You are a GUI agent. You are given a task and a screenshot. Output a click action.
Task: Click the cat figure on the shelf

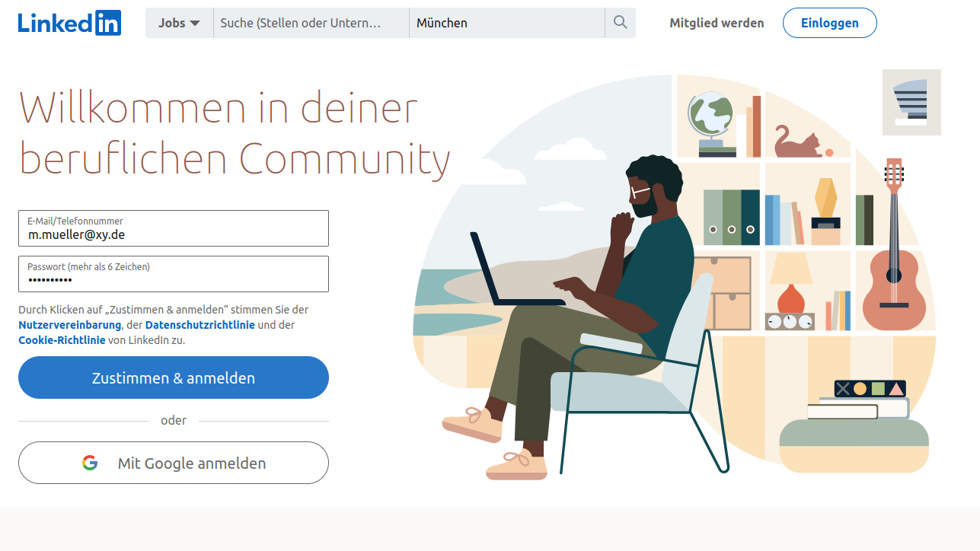pyautogui.click(x=797, y=142)
